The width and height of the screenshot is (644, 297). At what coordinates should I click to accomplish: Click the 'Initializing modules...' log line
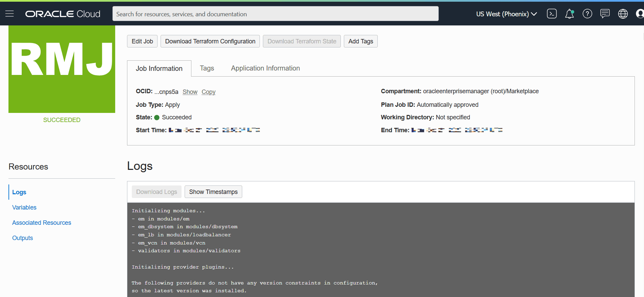click(x=168, y=211)
